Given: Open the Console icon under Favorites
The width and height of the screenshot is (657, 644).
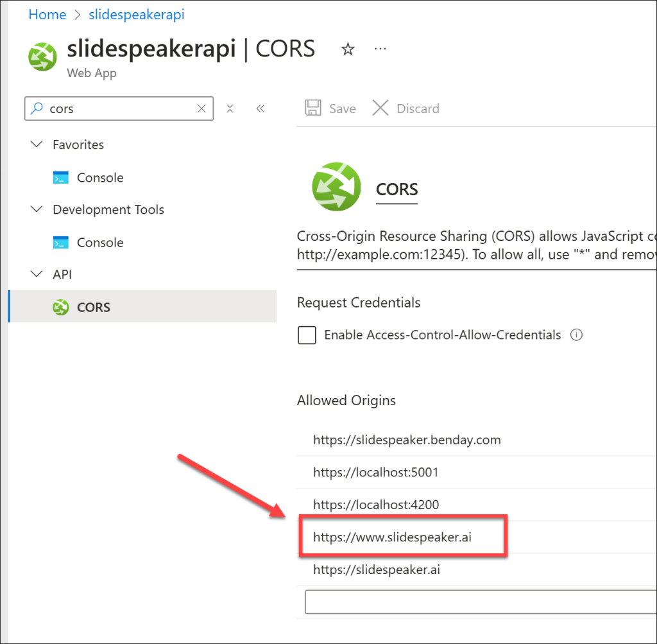Looking at the screenshot, I should [61, 178].
